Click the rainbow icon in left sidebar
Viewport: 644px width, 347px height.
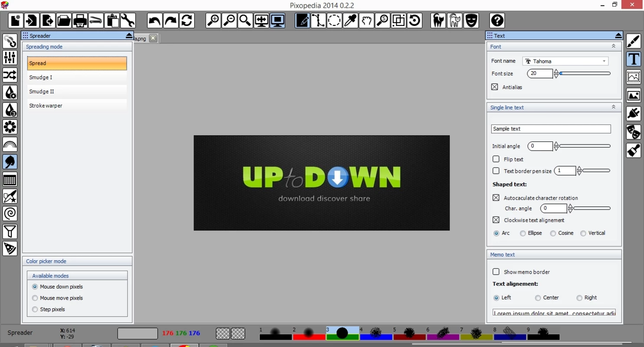click(10, 144)
